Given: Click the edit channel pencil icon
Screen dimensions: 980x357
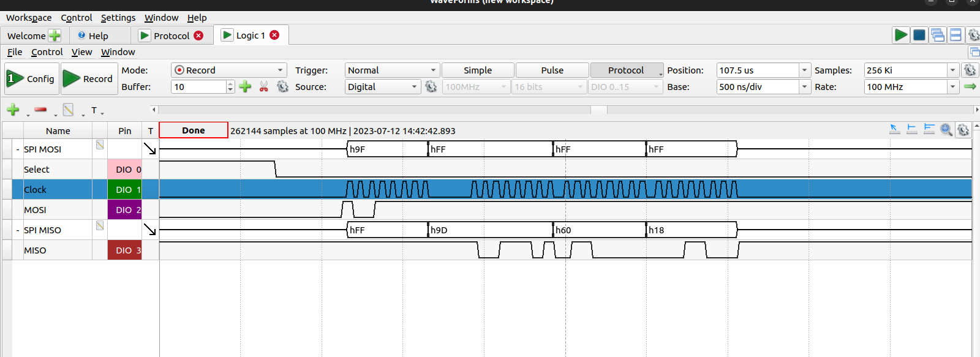Looking at the screenshot, I should pos(68,110).
